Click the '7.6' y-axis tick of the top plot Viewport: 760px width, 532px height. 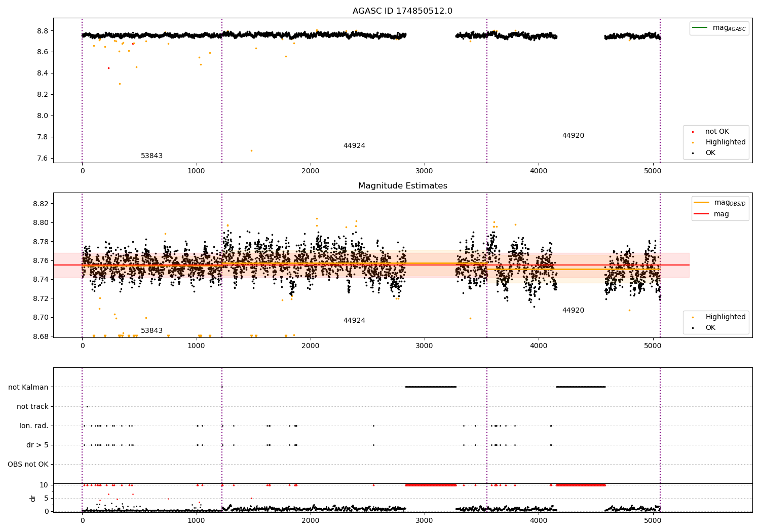point(42,159)
